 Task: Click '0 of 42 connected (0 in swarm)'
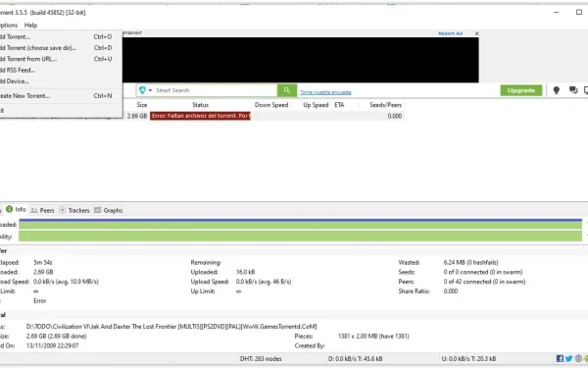484,282
